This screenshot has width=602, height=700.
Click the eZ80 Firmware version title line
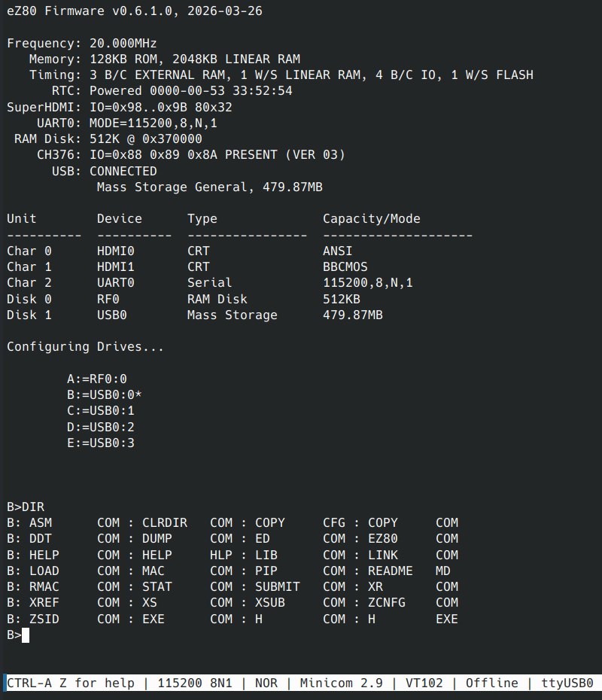pyautogui.click(x=135, y=11)
